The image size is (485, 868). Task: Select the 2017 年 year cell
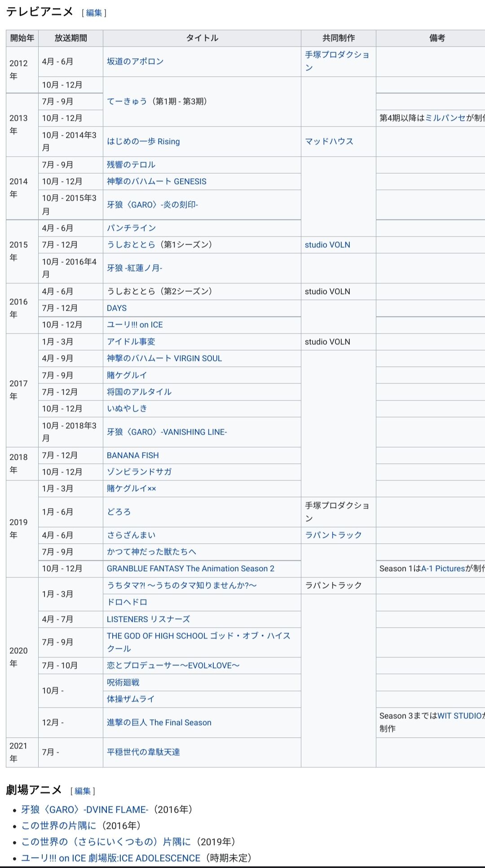pos(22,390)
